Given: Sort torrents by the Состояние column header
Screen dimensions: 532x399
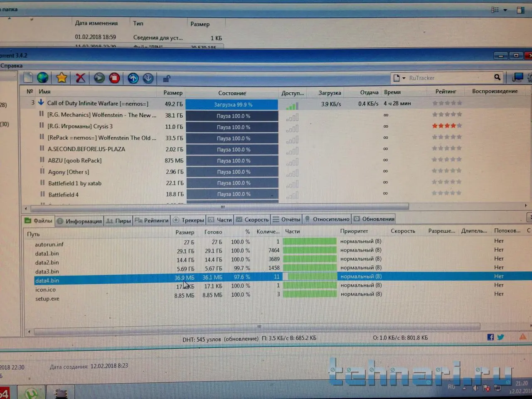Looking at the screenshot, I should coord(232,93).
